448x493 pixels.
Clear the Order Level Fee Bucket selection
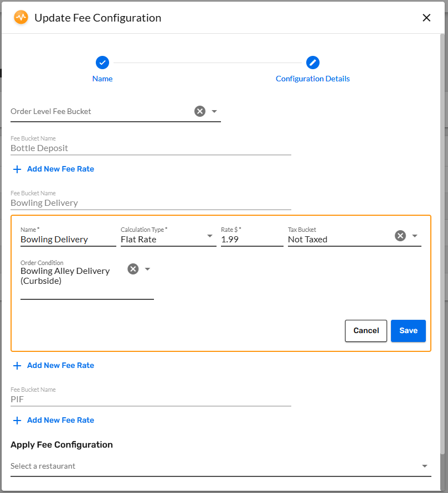[199, 111]
